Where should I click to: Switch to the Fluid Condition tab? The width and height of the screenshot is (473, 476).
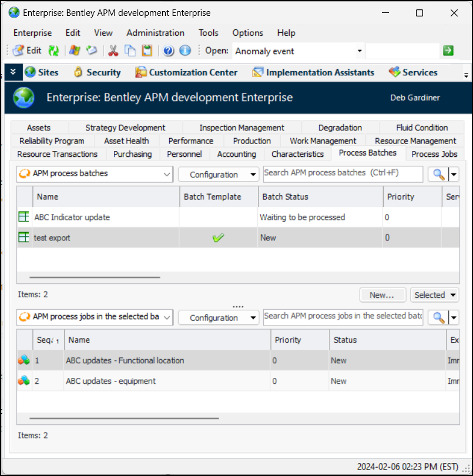tap(422, 128)
